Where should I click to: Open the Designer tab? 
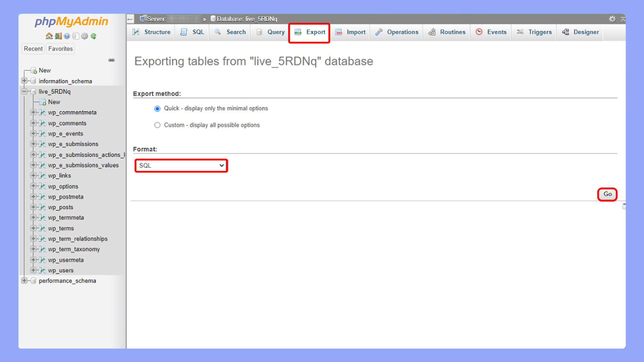pos(581,32)
